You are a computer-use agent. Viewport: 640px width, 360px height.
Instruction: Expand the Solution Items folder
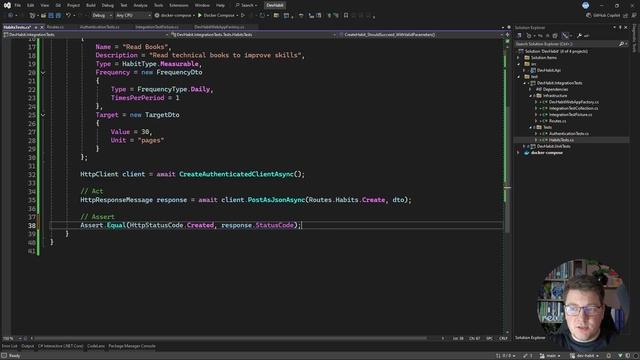click(519, 58)
